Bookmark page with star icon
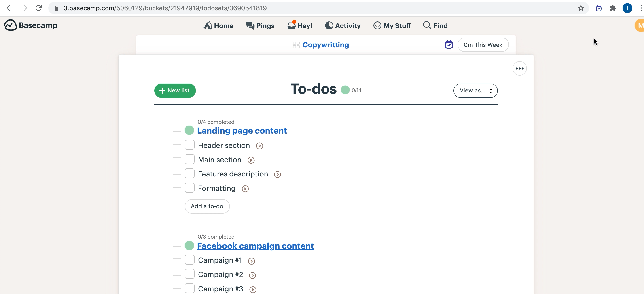Viewport: 644px width, 294px height. (581, 8)
